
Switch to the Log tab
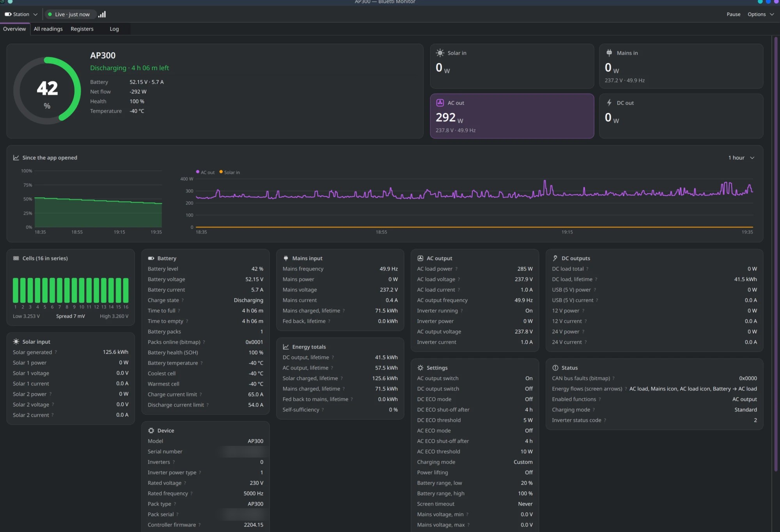[114, 29]
